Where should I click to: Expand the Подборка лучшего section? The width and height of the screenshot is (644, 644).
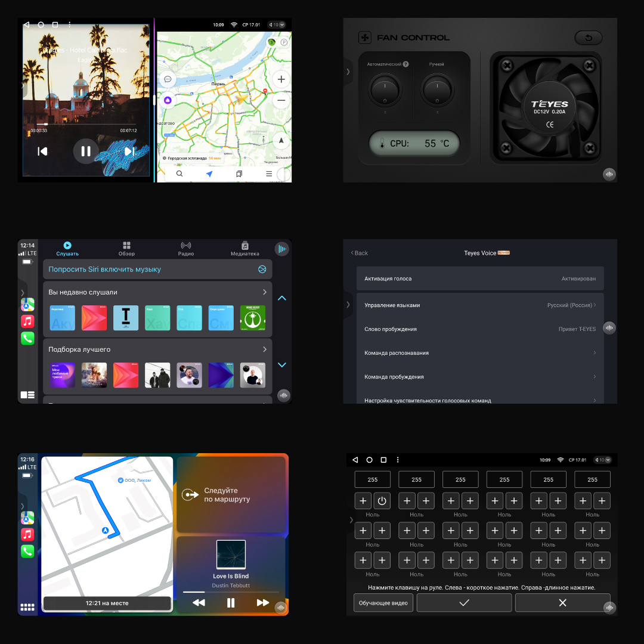point(157,349)
